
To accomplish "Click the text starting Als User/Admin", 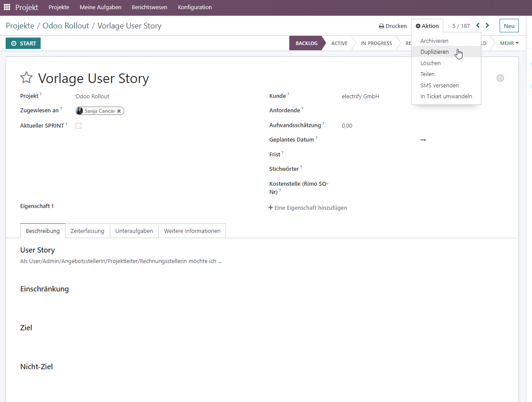I will pos(121,261).
